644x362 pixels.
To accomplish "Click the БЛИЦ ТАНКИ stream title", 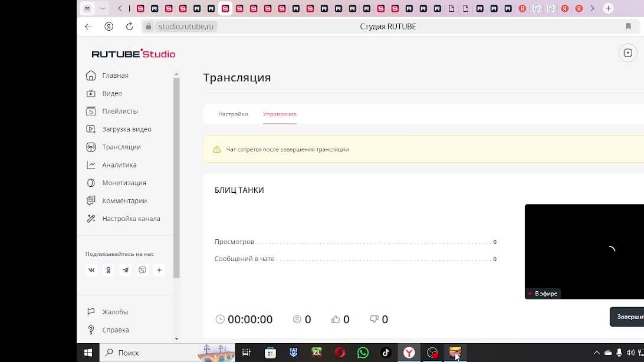I will pos(239,190).
